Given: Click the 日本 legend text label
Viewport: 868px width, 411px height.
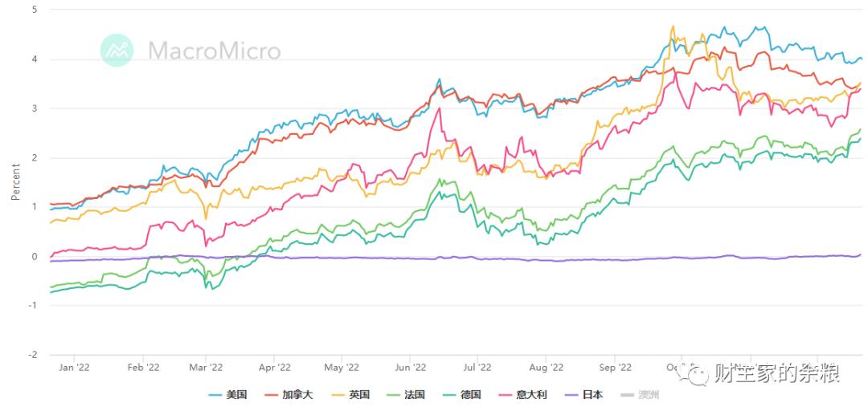Looking at the screenshot, I should (x=592, y=395).
